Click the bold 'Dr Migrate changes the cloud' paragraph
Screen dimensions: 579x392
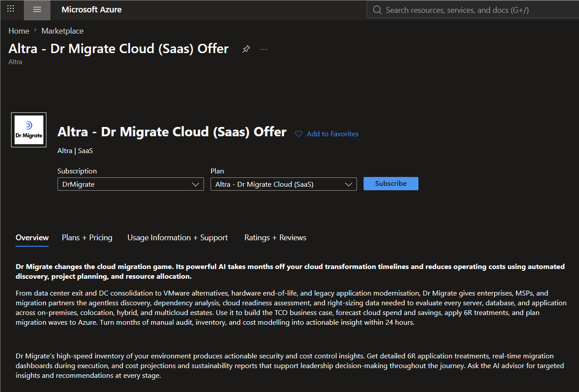(290, 271)
